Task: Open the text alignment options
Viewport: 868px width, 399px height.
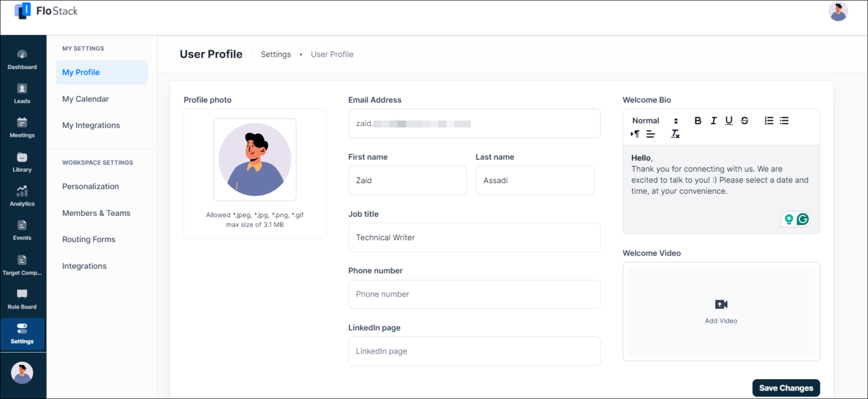Action: click(x=650, y=134)
